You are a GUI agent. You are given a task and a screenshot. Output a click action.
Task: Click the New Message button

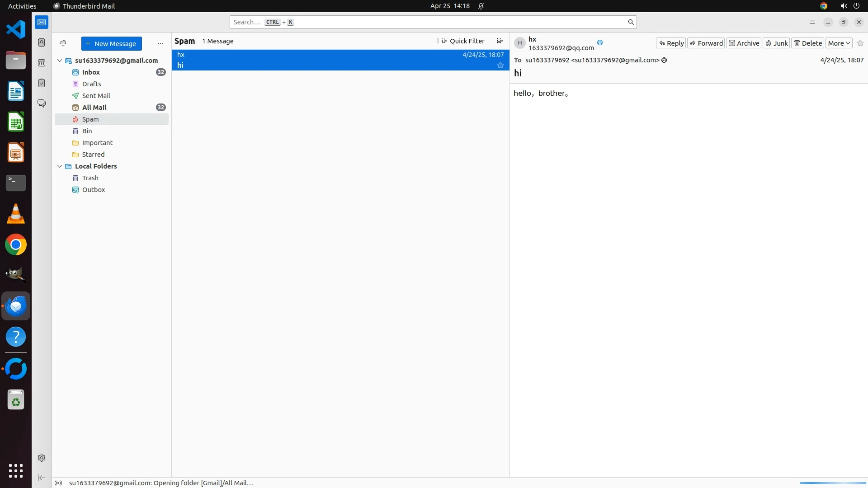click(x=111, y=44)
